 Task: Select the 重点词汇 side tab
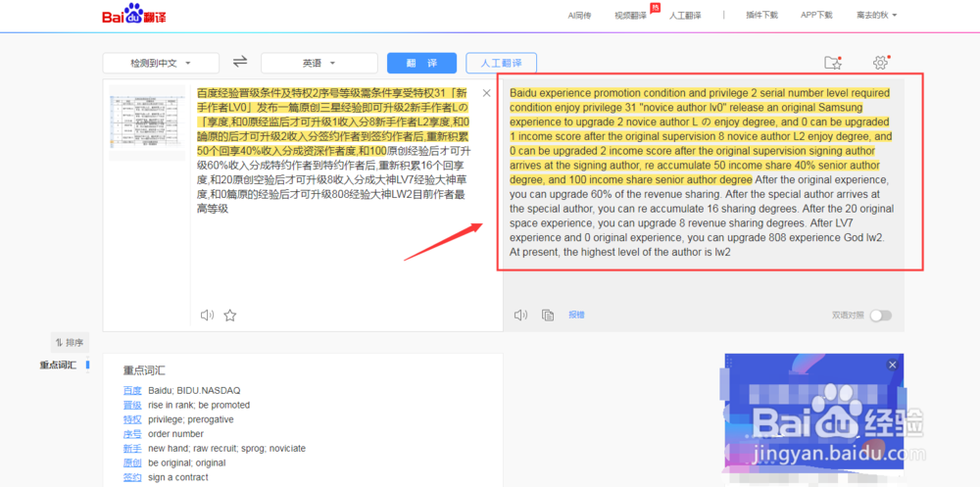pyautogui.click(x=58, y=365)
